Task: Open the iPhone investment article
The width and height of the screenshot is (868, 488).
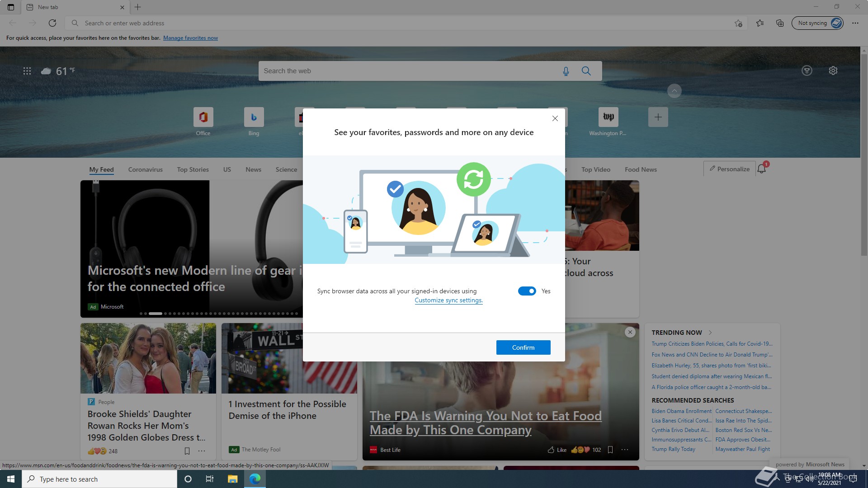Action: click(287, 410)
